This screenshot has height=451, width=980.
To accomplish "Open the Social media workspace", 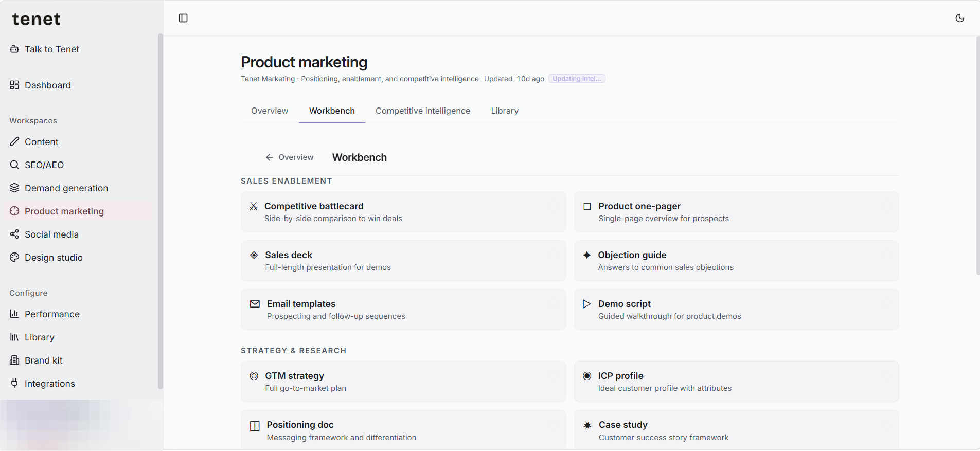I will (x=77, y=234).
